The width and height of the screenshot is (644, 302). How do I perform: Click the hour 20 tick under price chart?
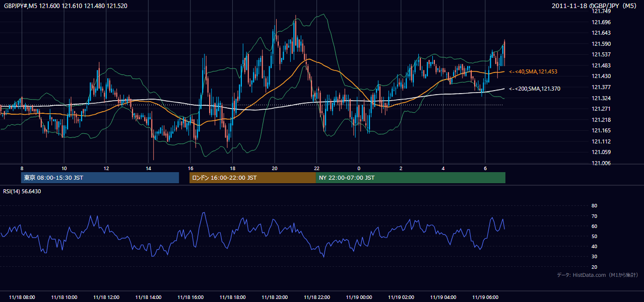(x=275, y=168)
